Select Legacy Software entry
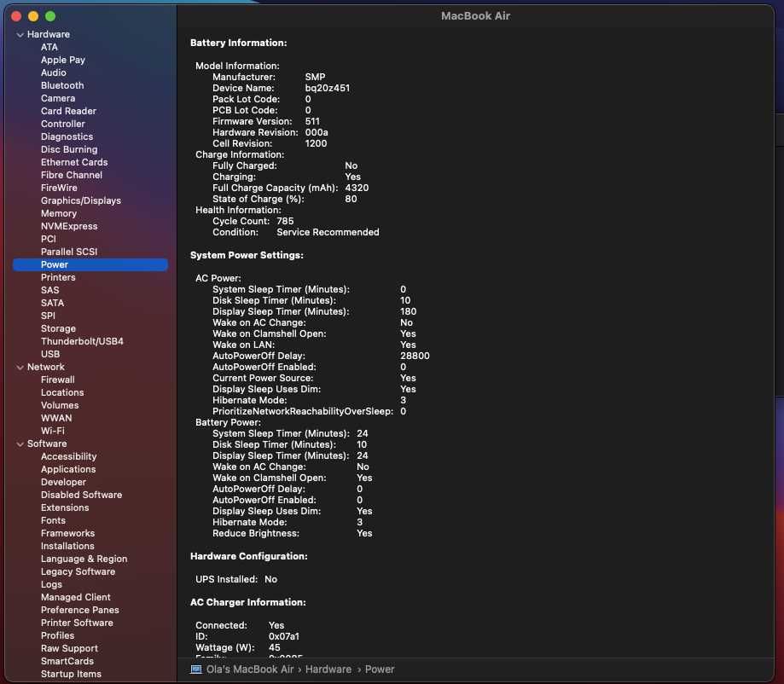 tap(78, 571)
